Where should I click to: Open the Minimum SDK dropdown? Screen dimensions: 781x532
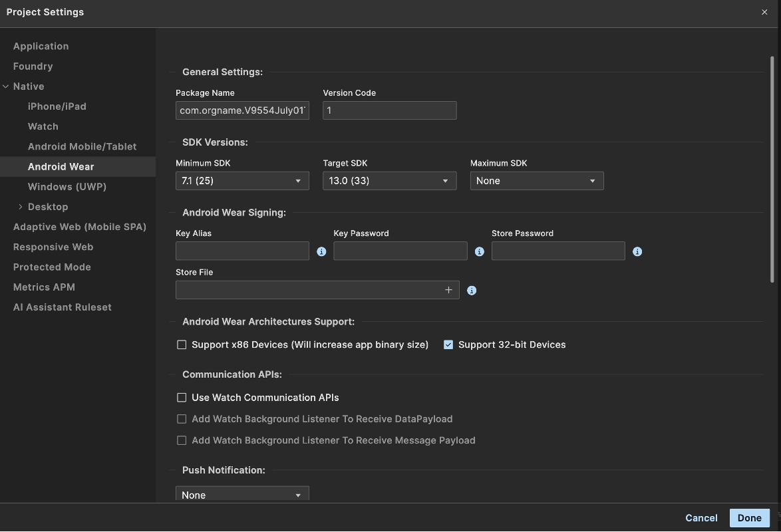click(242, 181)
